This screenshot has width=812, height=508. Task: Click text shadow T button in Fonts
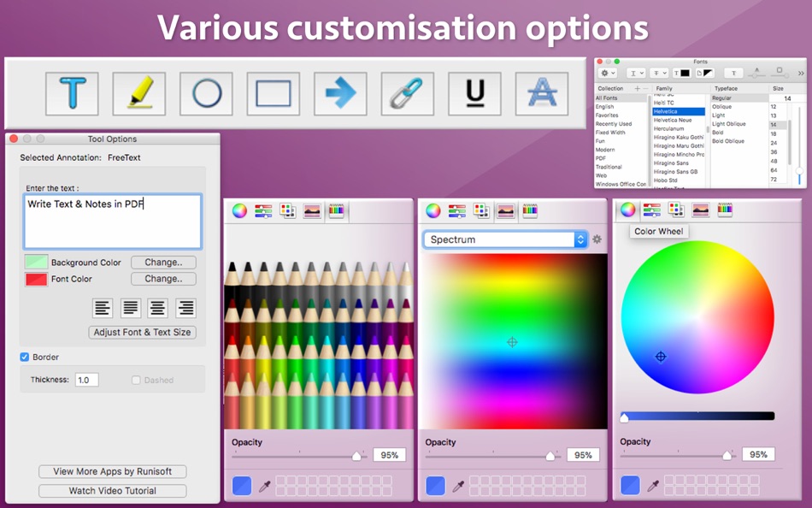click(734, 73)
